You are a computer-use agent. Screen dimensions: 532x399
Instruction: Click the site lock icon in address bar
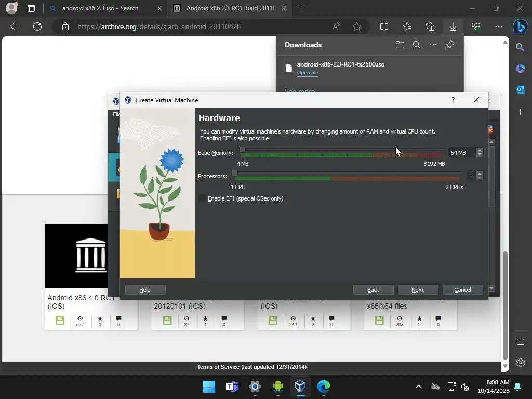click(65, 26)
